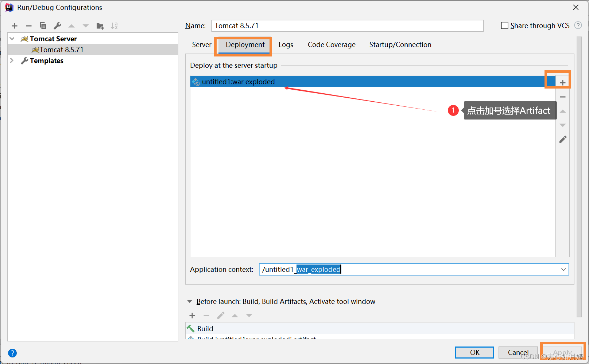Image resolution: width=589 pixels, height=364 pixels.
Task: Move configuration up in left toolbar
Action: 71,26
